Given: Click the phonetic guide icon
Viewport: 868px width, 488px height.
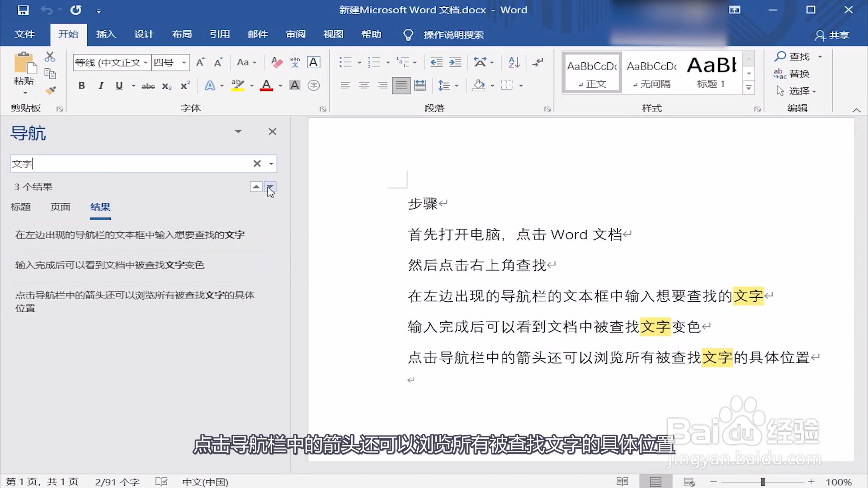Looking at the screenshot, I should point(295,62).
